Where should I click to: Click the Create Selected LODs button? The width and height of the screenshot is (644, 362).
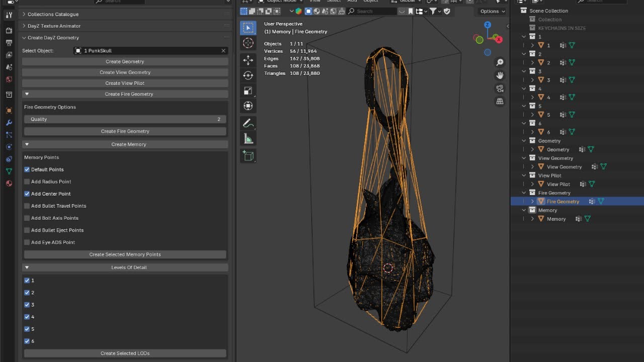125,353
